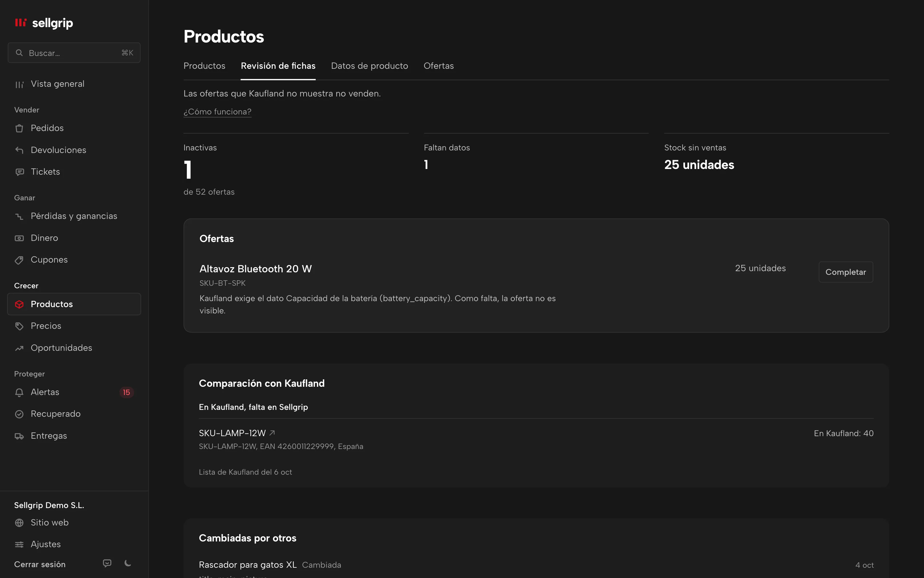Click the Recuperado checkmark icon

(19, 414)
